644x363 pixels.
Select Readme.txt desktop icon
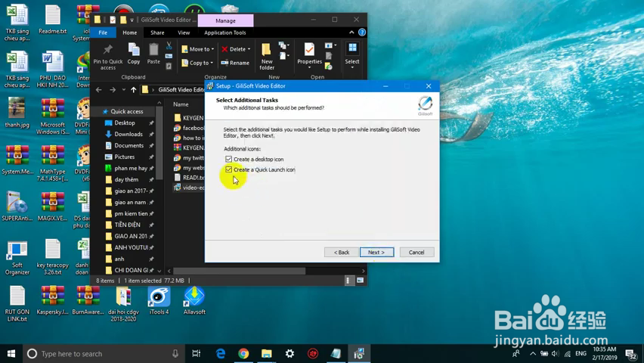point(53,20)
